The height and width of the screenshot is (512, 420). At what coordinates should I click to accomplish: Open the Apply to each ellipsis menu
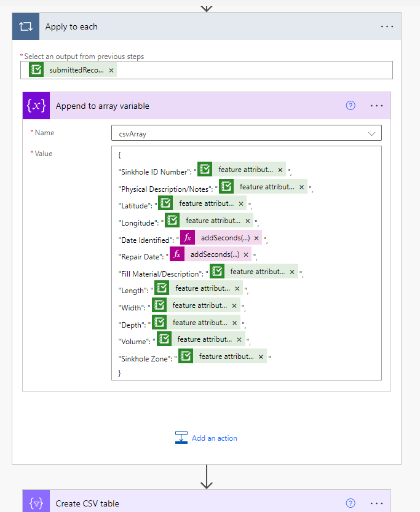pos(387,27)
